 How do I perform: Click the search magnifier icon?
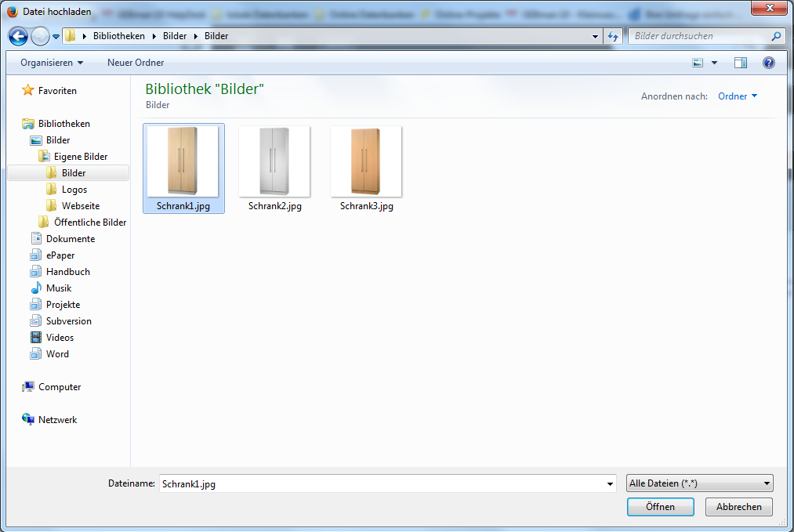click(x=776, y=36)
